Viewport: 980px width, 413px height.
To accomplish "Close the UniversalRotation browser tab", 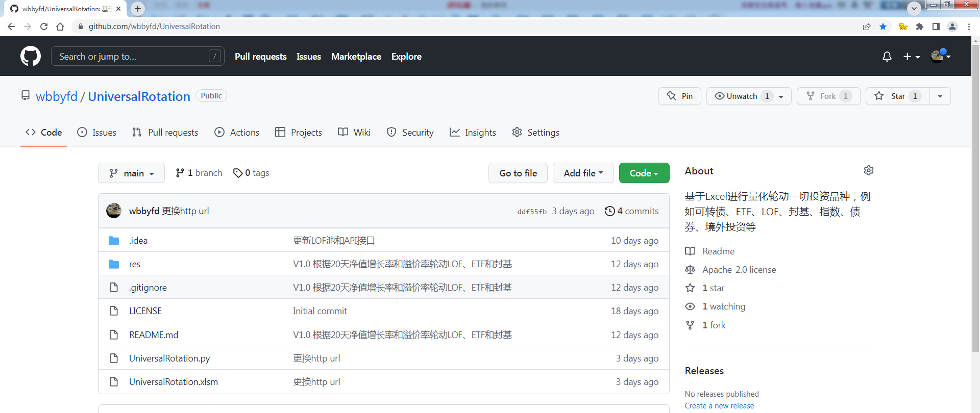I will point(118,9).
